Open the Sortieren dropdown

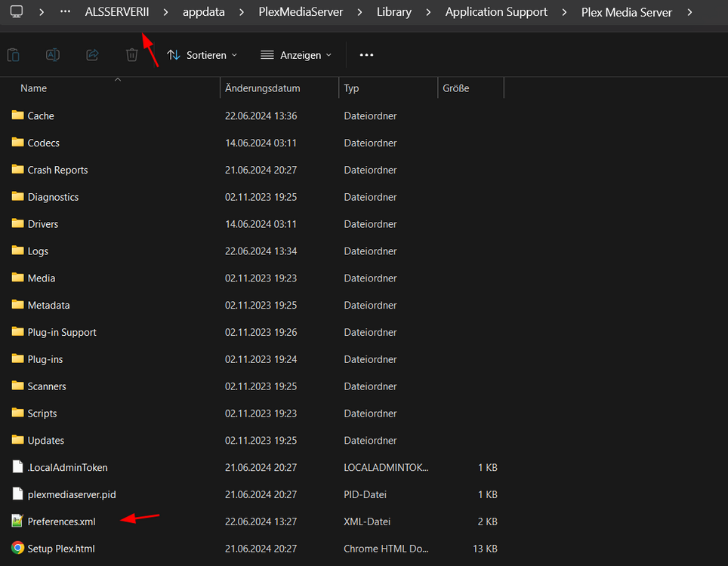pyautogui.click(x=202, y=55)
